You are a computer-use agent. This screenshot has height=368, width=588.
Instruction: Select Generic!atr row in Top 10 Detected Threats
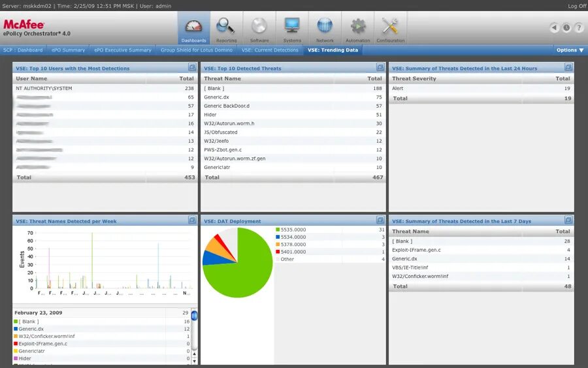(293, 167)
